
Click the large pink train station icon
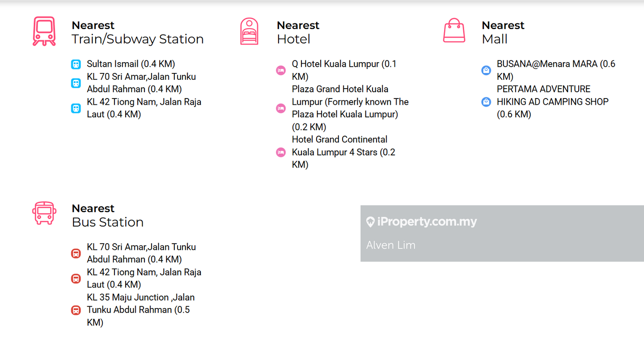[44, 31]
